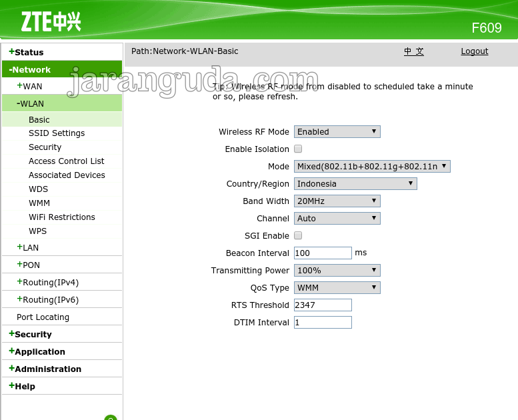This screenshot has width=518, height=420.
Task: Open the WDS page
Action: click(38, 189)
